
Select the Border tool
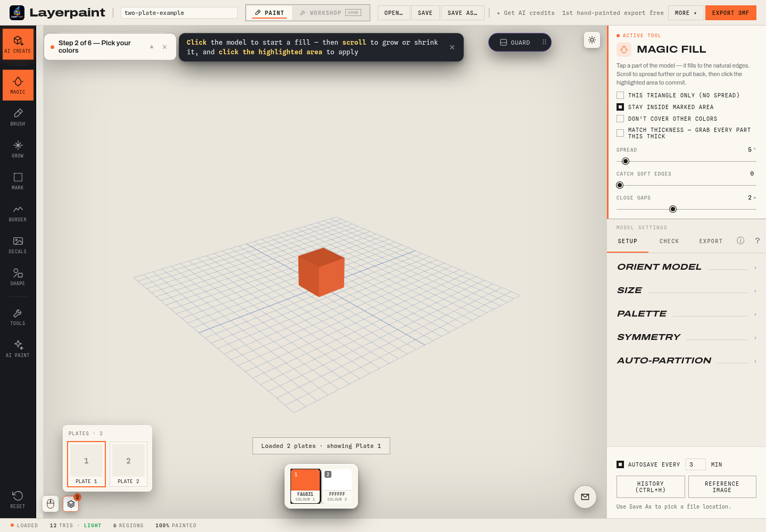pyautogui.click(x=18, y=213)
